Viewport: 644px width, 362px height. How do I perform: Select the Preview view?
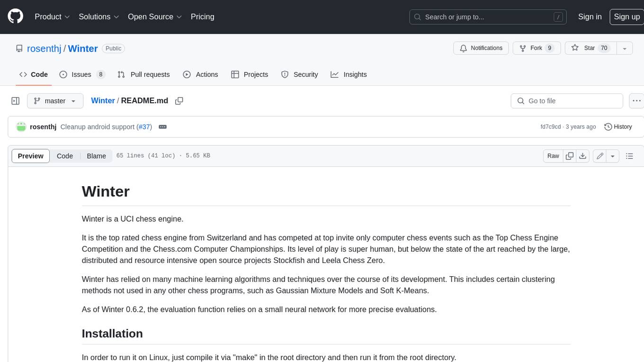coord(31,156)
